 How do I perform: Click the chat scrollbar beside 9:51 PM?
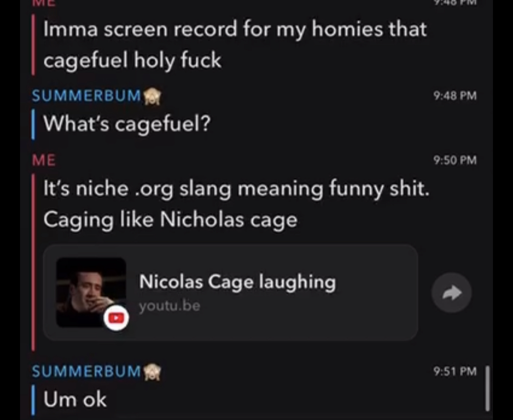(x=487, y=388)
